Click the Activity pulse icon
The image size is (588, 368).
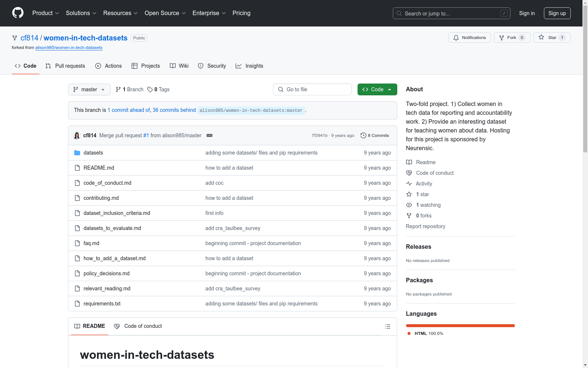click(409, 184)
